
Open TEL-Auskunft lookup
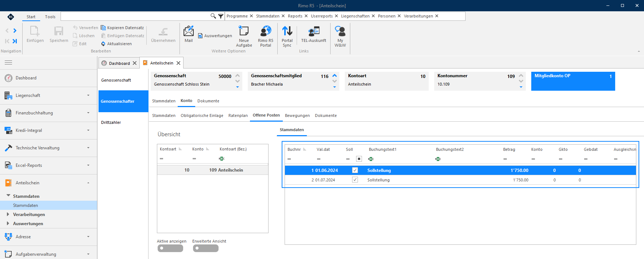pyautogui.click(x=313, y=35)
